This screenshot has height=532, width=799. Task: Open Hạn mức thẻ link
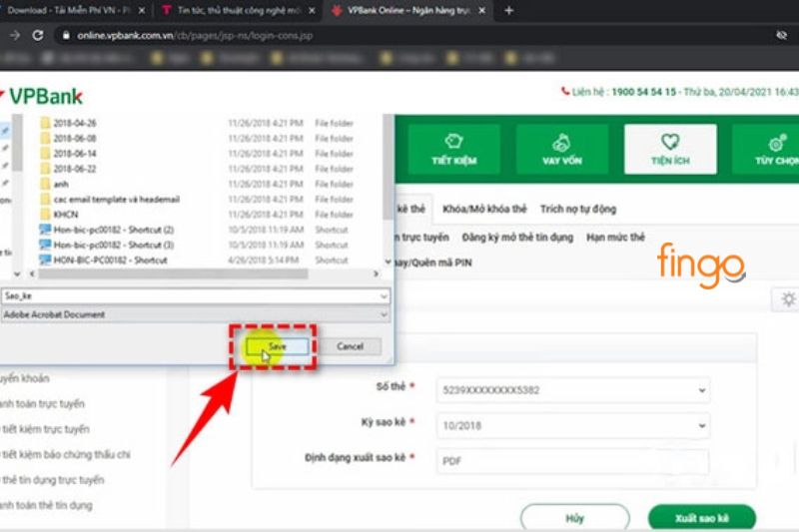(615, 238)
